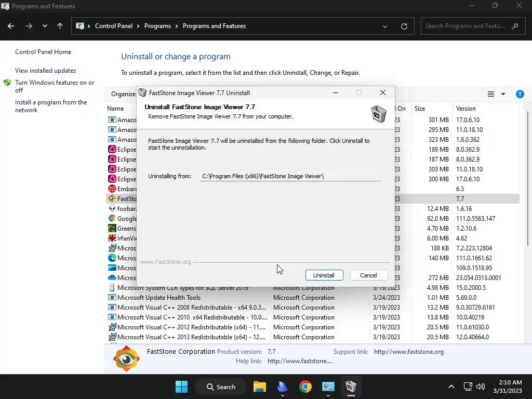Open Turn Windows features on or off
Screen dimensions: 532x399
point(55,86)
